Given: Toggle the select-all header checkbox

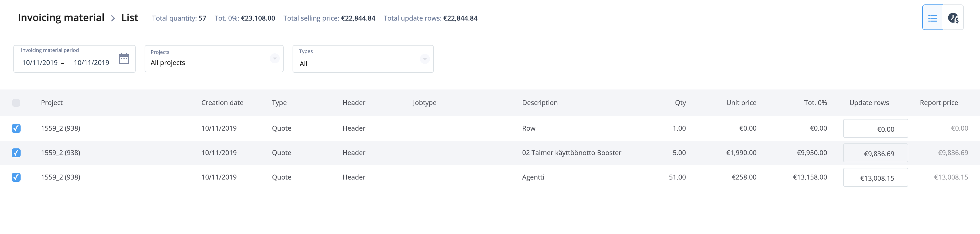Looking at the screenshot, I should [16, 103].
